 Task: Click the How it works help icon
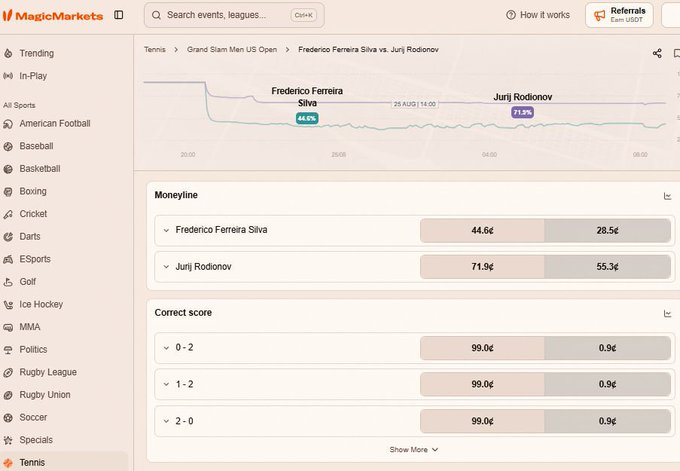coord(511,15)
